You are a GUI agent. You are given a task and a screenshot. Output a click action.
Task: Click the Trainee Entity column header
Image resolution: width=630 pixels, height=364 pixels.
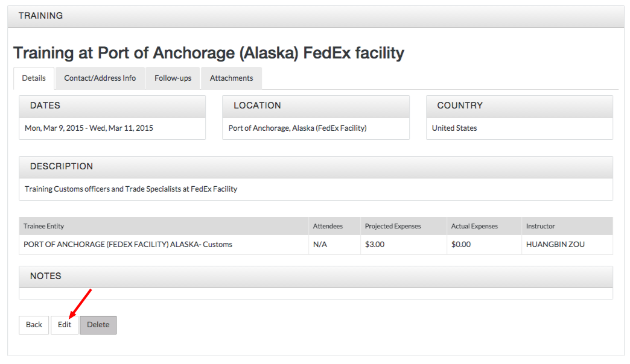point(43,226)
